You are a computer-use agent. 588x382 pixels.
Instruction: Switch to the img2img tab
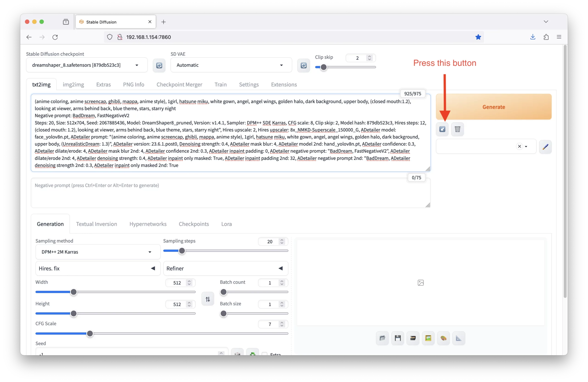(73, 85)
